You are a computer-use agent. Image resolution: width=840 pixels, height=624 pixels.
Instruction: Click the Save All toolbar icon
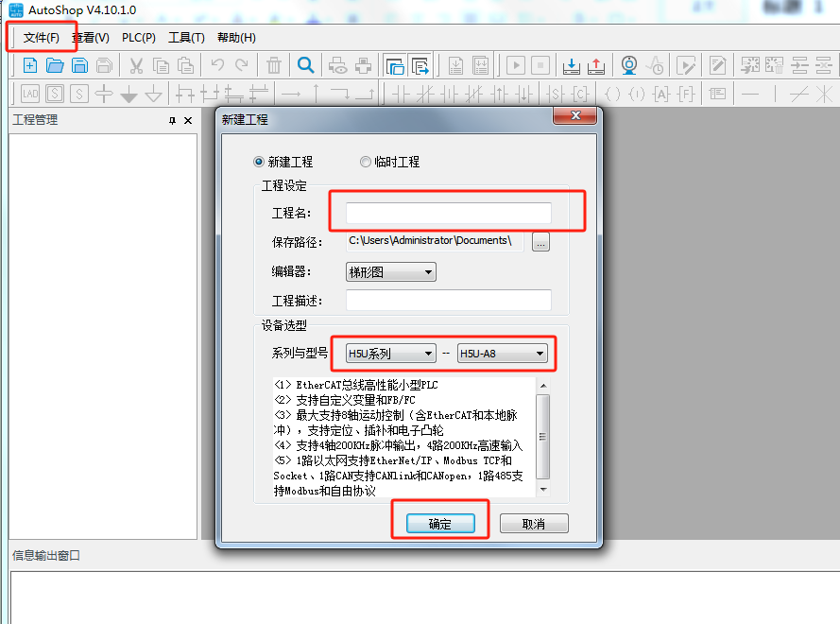click(x=105, y=65)
